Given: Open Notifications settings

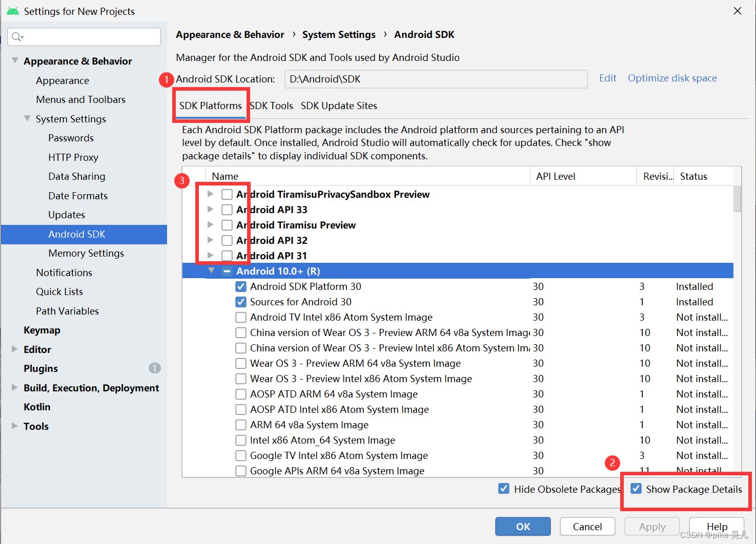Looking at the screenshot, I should (x=64, y=273).
